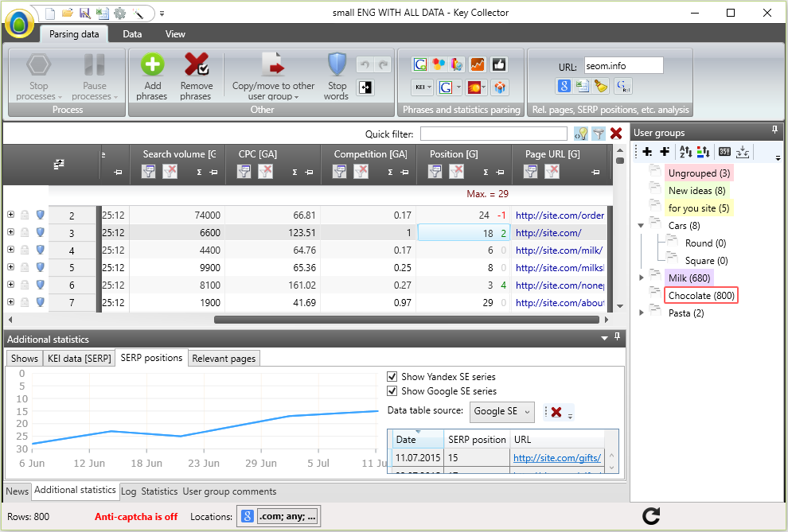788x532 pixels.
Task: Collapse the Cars group tree node
Action: tap(642, 226)
